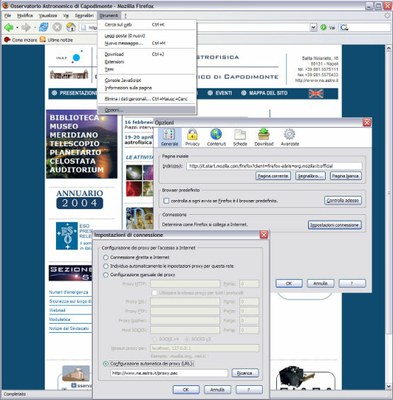This screenshot has height=400, width=393.
Task: Choose Temi in the Strumenti menu
Action: pyautogui.click(x=147, y=69)
